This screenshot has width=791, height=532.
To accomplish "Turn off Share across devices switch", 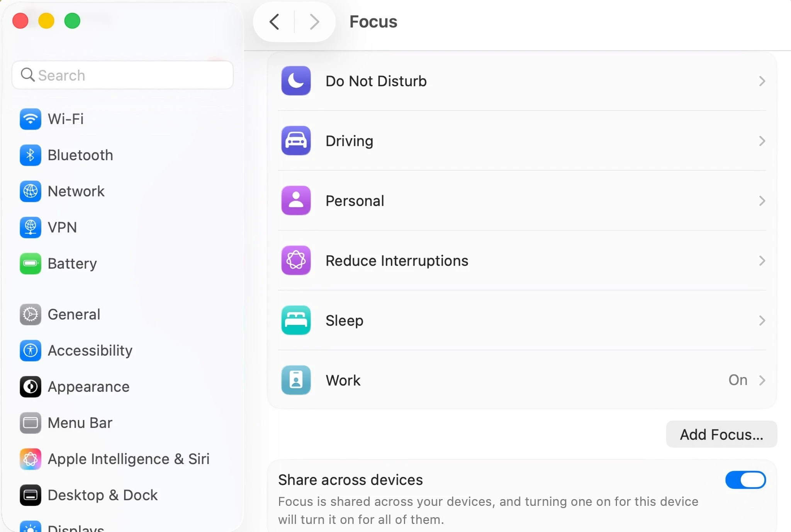I will click(x=745, y=480).
